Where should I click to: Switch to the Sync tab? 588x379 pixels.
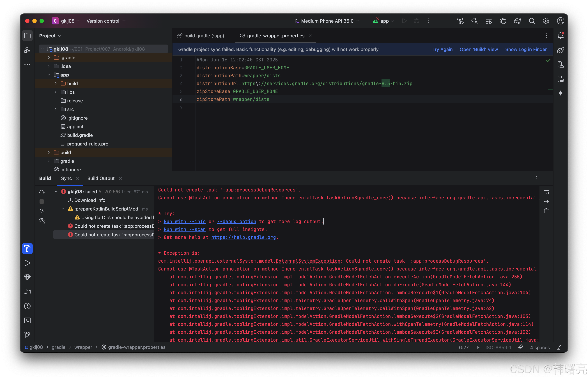(x=66, y=178)
